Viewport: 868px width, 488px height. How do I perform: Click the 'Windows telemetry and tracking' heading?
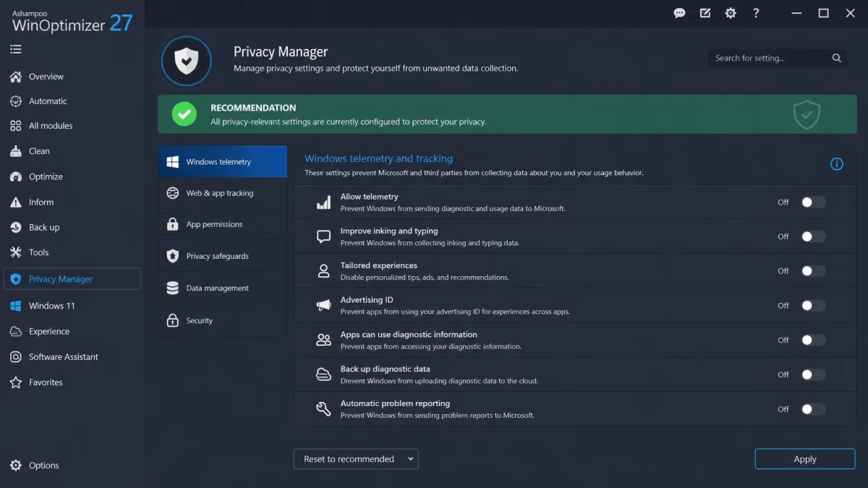(x=378, y=158)
